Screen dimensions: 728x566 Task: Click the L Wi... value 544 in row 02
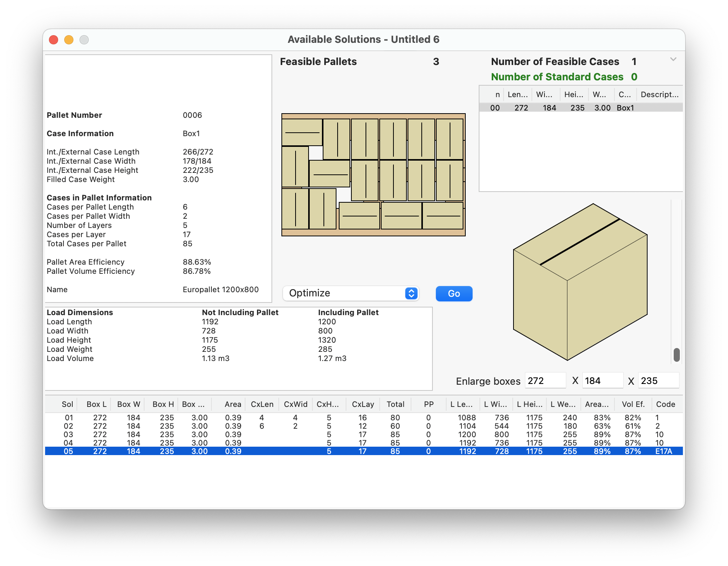point(502,426)
